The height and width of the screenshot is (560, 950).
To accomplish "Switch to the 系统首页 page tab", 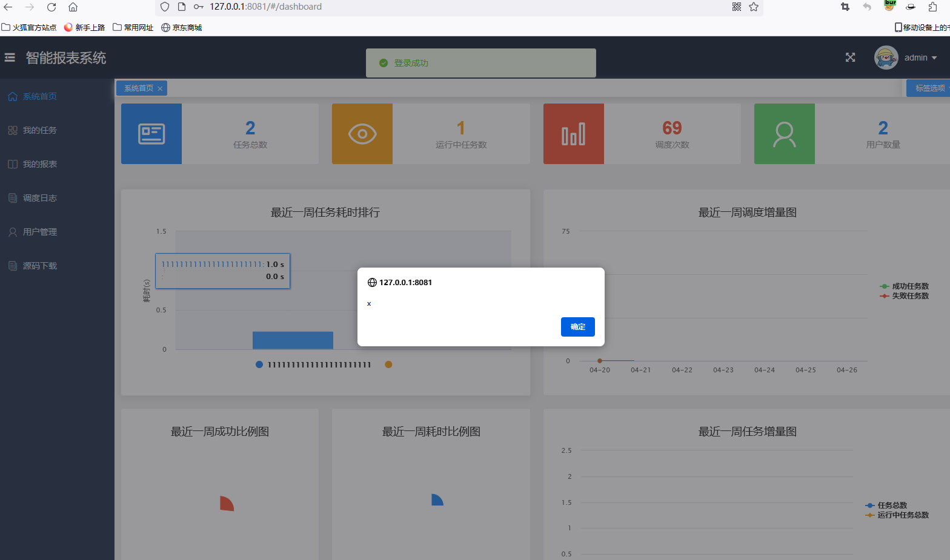I will point(139,88).
